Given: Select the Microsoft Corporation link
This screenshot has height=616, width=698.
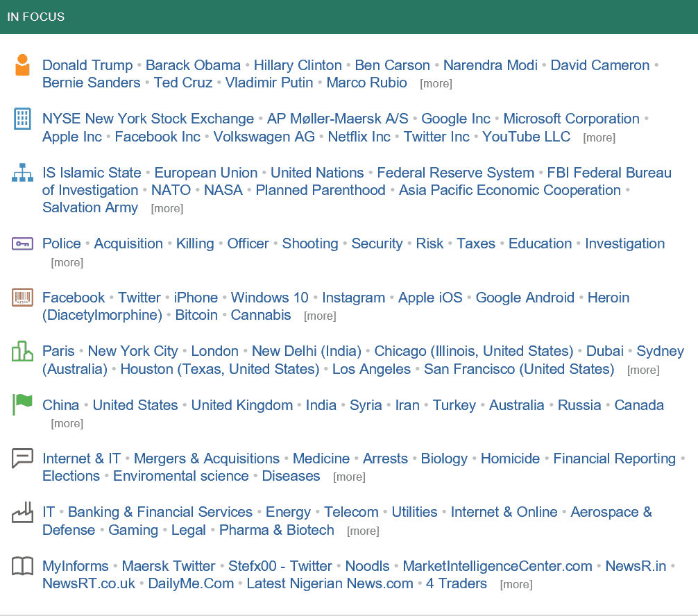Looking at the screenshot, I should (x=572, y=119).
